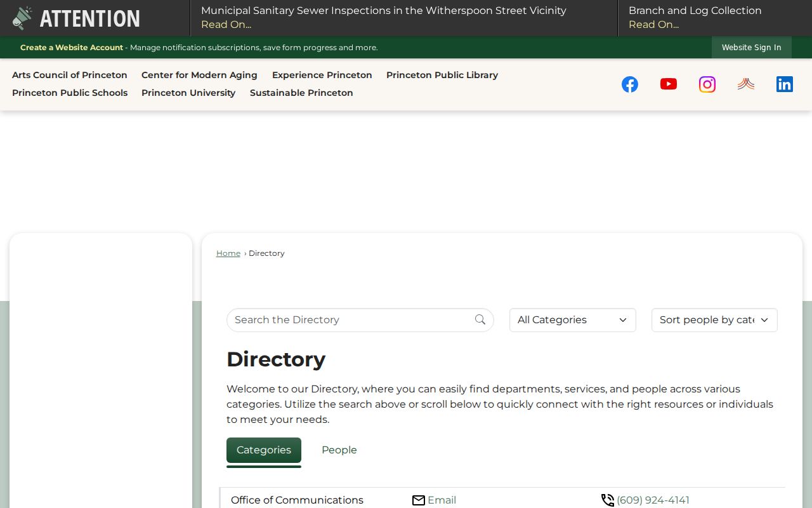Open the LinkedIn page icon

[785, 84]
